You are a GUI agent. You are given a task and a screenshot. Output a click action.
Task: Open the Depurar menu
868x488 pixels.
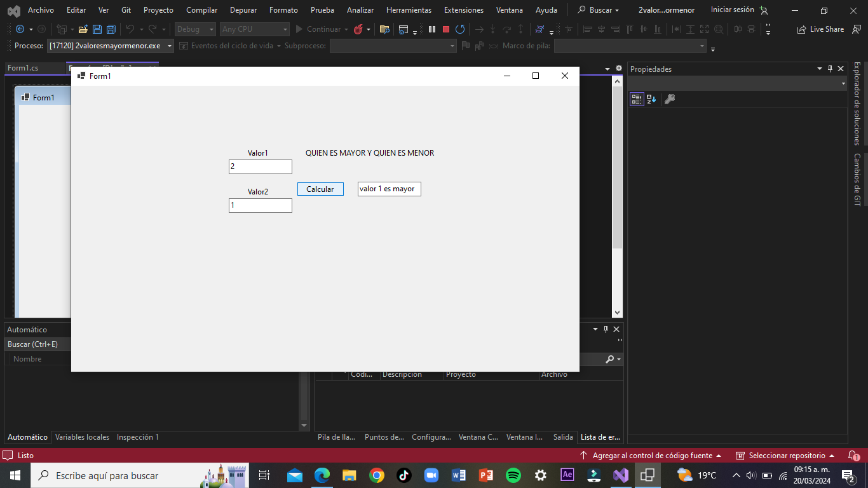[x=243, y=10]
